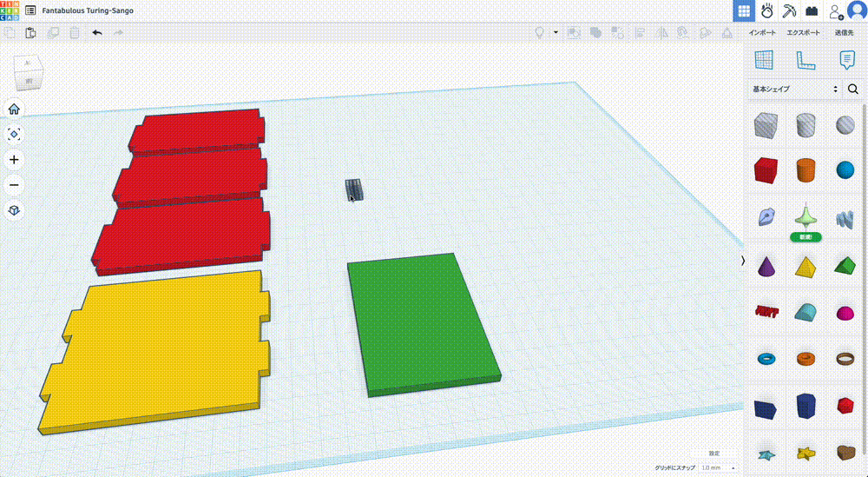The width and height of the screenshot is (868, 477).
Task: Select the Ruler tool icon
Action: [806, 60]
